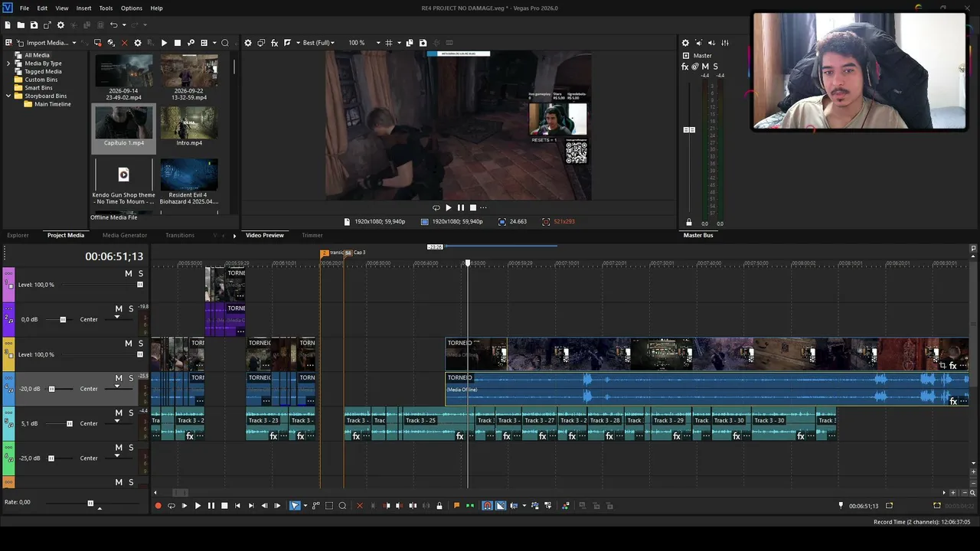Select the Normal Edit tool
980x551 pixels.
(295, 506)
